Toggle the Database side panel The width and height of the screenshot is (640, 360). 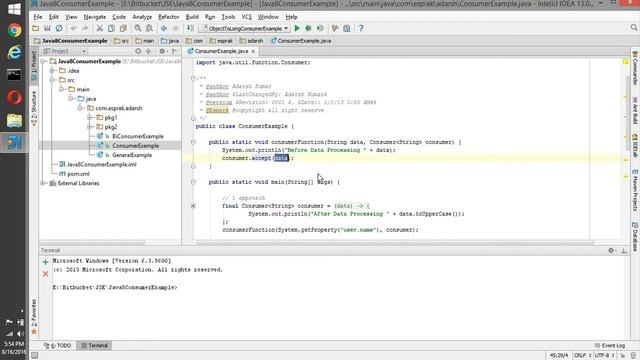pyautogui.click(x=635, y=237)
